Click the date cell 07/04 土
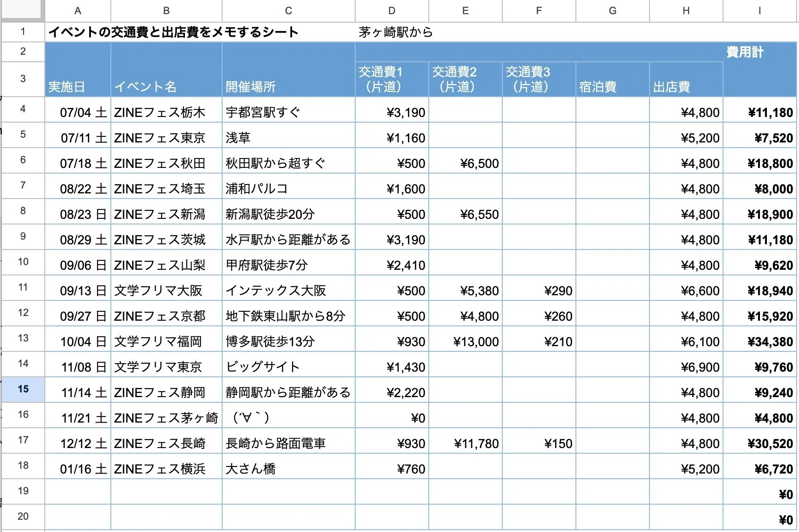799x532 pixels. [78, 110]
